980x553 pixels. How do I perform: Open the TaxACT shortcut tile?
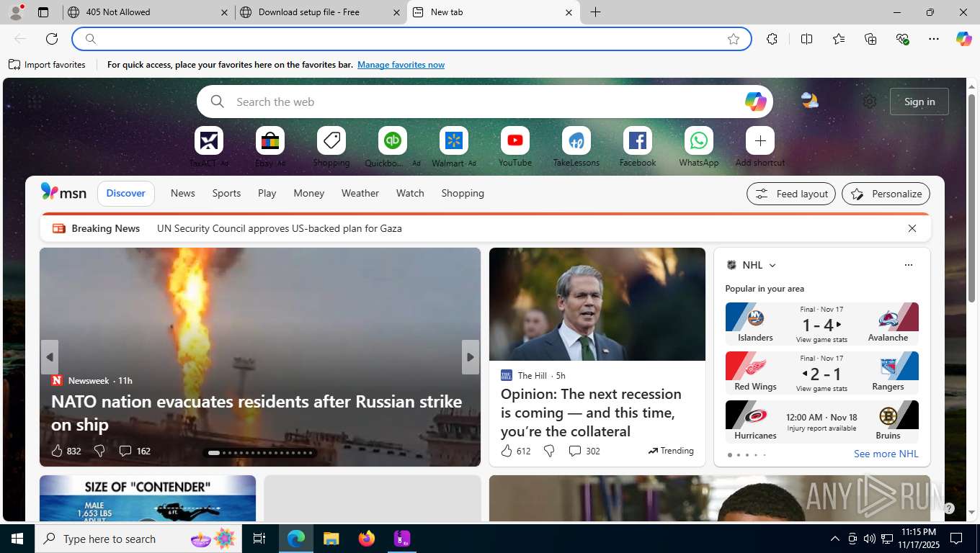(209, 140)
